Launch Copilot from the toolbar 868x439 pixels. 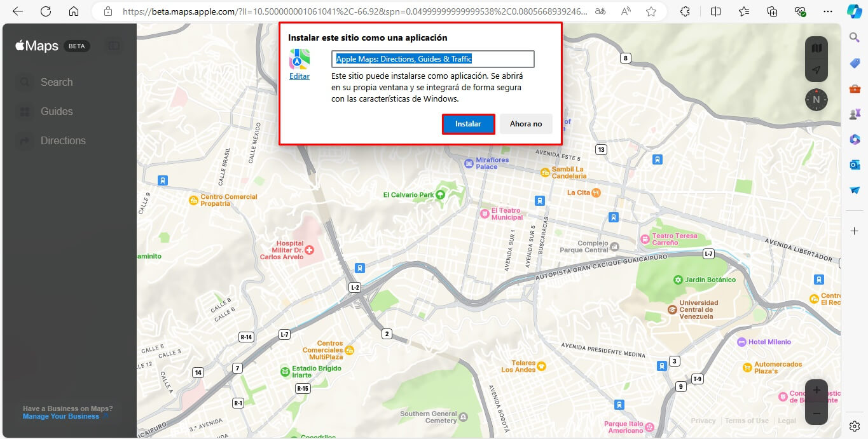click(855, 11)
